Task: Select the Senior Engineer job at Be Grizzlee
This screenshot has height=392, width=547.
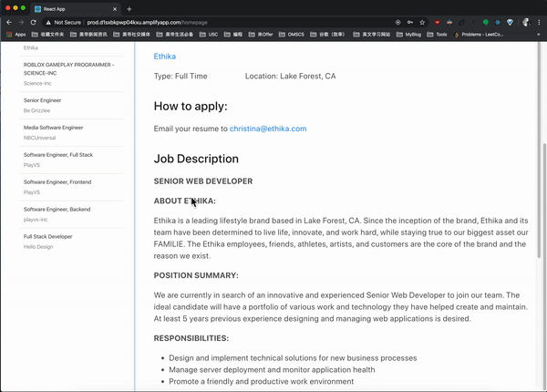Action: coord(71,106)
